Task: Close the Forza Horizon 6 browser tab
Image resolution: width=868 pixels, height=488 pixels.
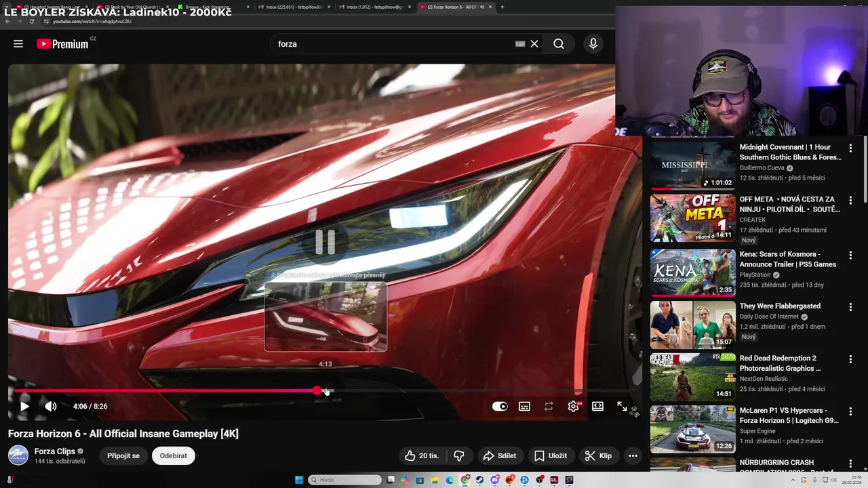Action: point(490,7)
